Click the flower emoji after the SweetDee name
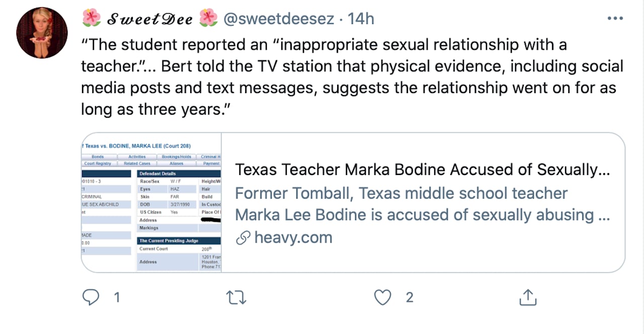The image size is (644, 334). 208,19
